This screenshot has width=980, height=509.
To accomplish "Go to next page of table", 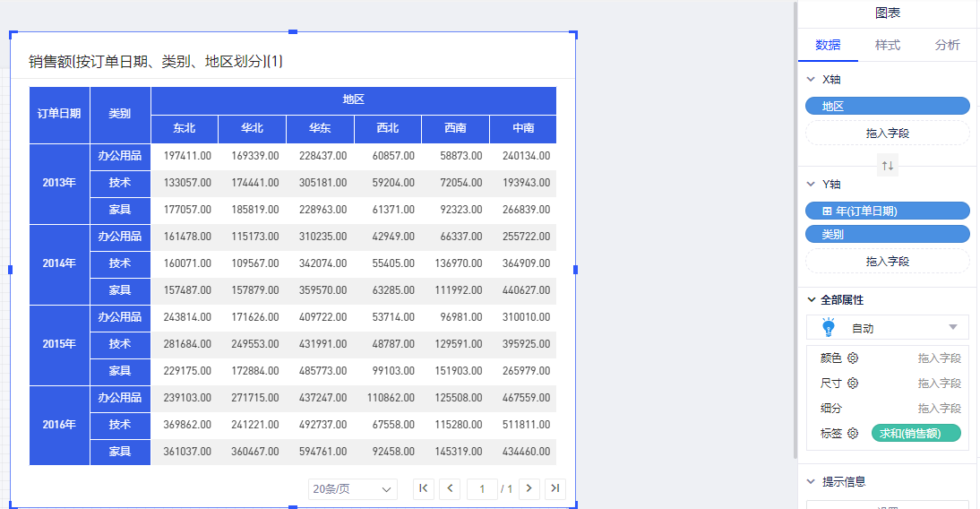I will click(x=529, y=488).
